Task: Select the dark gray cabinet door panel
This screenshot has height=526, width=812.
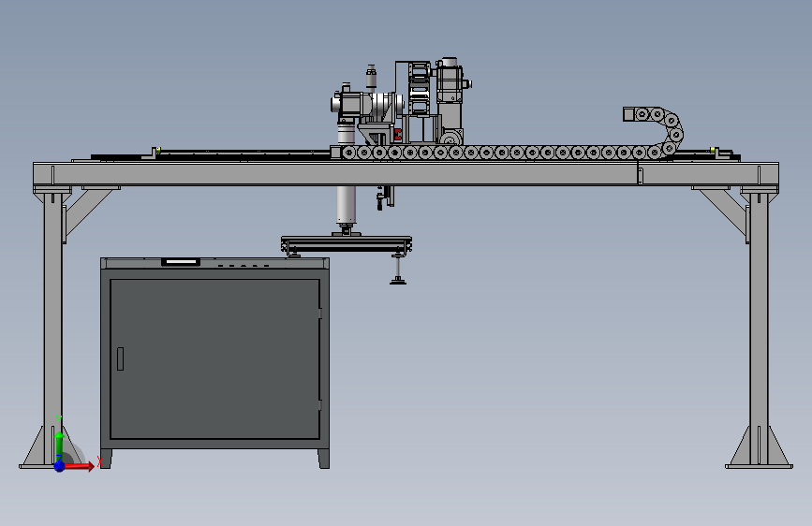Action: 214,359
